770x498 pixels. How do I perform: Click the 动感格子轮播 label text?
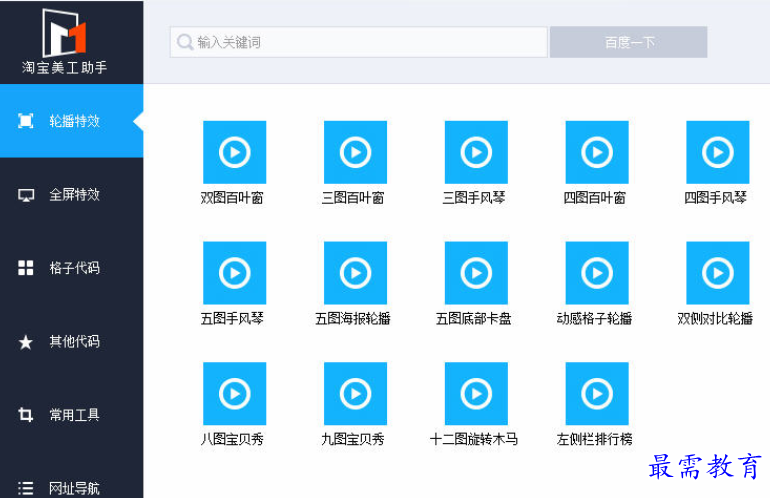coord(594,319)
